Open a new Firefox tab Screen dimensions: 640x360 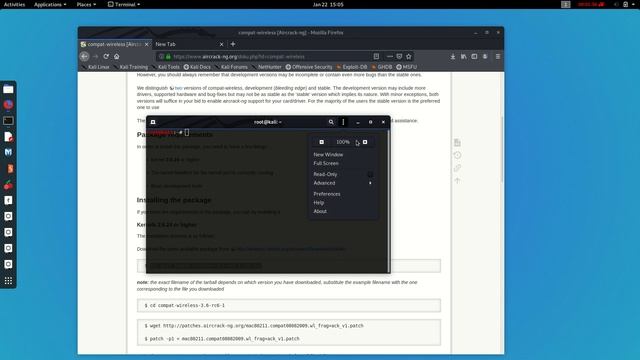233,44
